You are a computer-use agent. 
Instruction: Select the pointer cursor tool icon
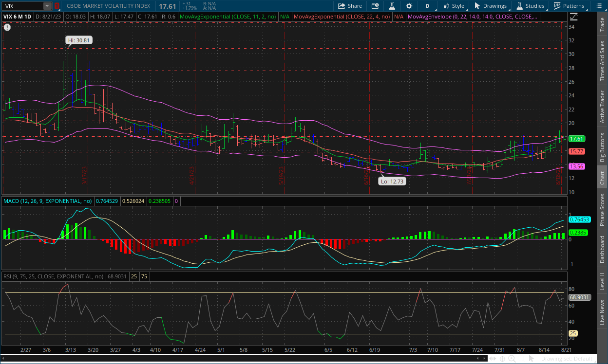[x=532, y=359]
